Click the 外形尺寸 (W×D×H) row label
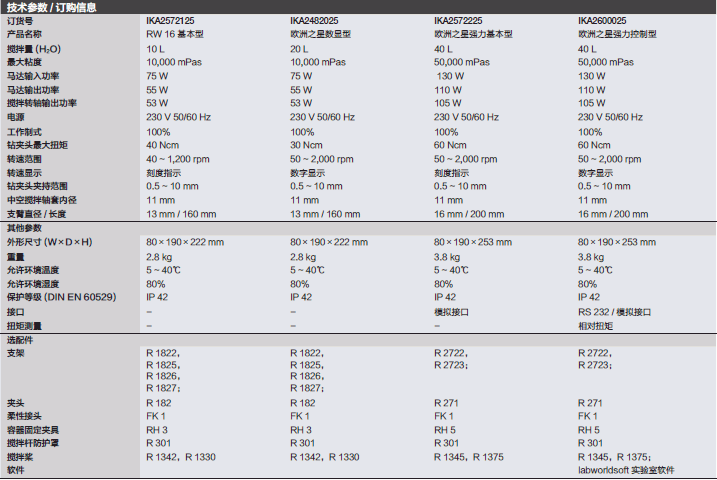Viewport: 717px width, 480px height. 49,242
